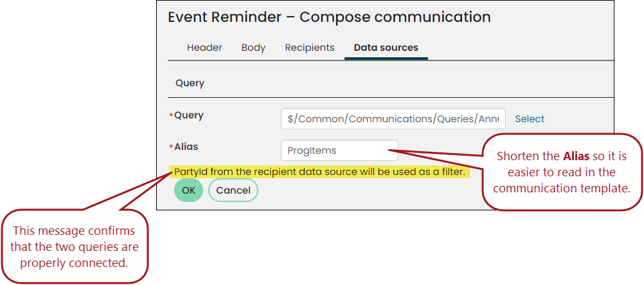Viewport: 644px width, 285px height.
Task: Switch to the Header tab
Action: coord(204,48)
